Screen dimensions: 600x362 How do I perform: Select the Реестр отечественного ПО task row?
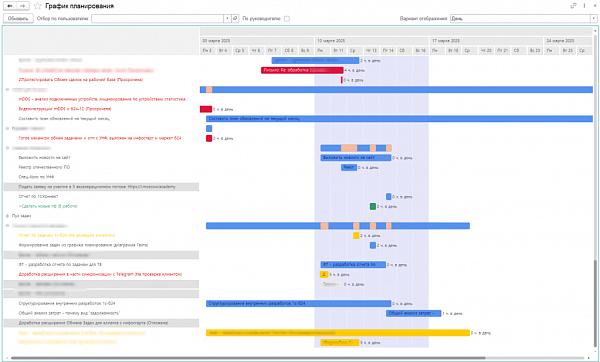[101, 167]
